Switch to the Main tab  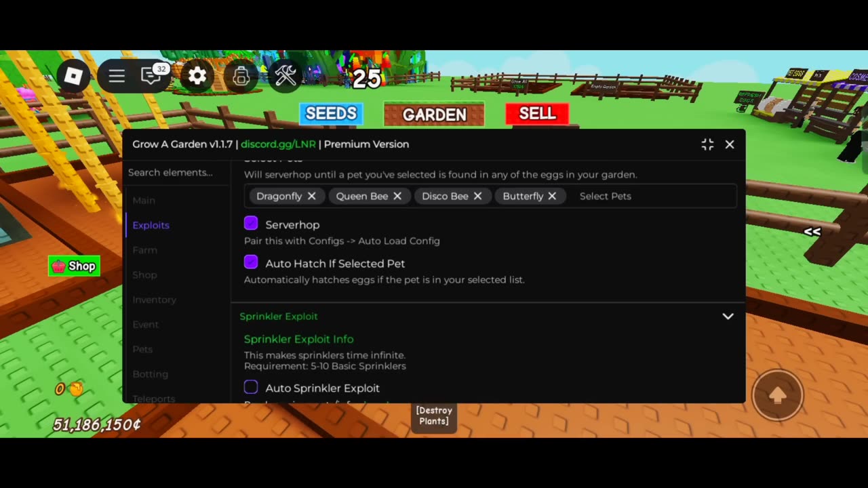point(144,201)
